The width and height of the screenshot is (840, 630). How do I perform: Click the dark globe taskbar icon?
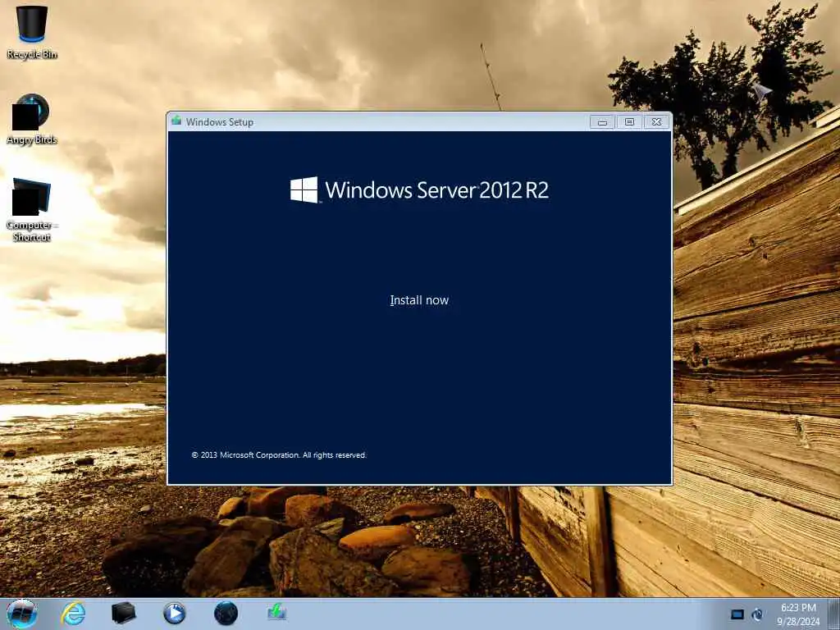point(226,614)
